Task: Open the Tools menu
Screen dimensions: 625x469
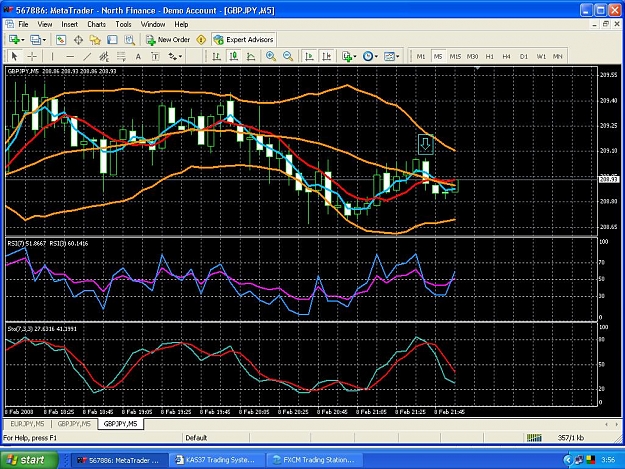Action: click(x=123, y=24)
